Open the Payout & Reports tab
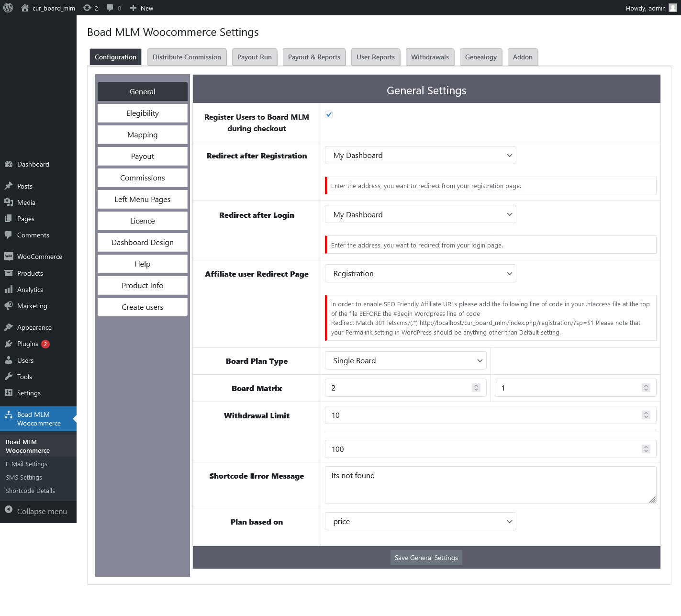The image size is (681, 616). (x=314, y=57)
